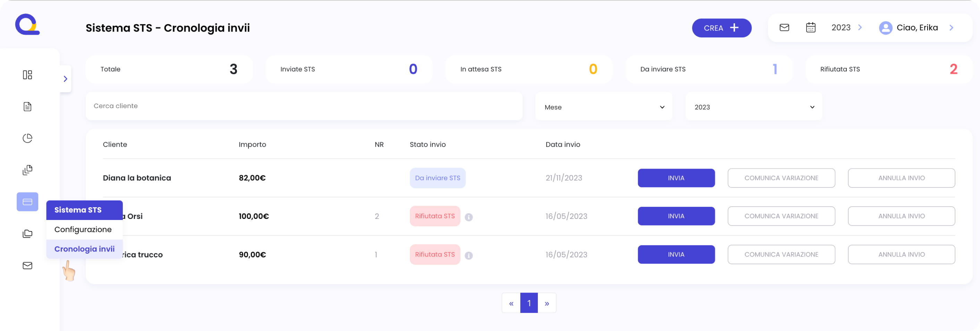
Task: Click the Rifiutata STS summary card
Action: (889, 69)
